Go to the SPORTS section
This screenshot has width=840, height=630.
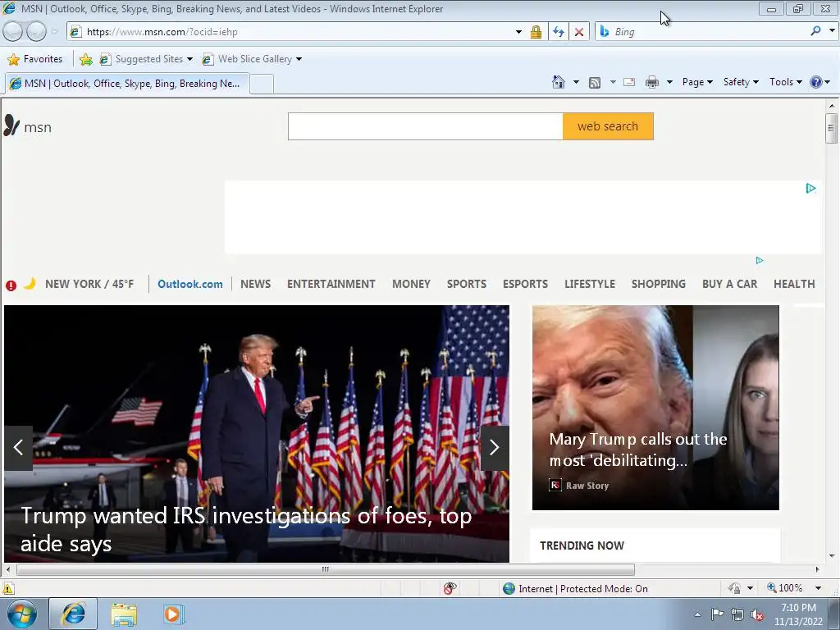point(467,284)
